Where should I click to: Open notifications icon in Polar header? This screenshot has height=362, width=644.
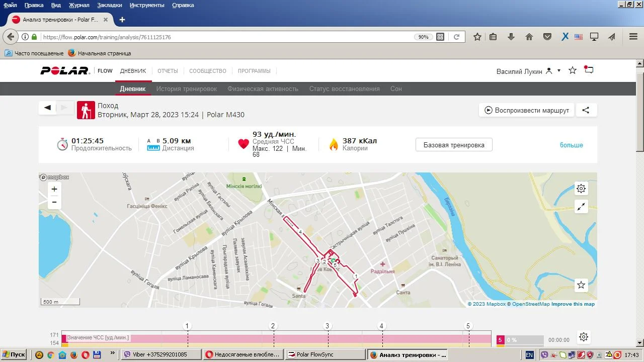589,70
